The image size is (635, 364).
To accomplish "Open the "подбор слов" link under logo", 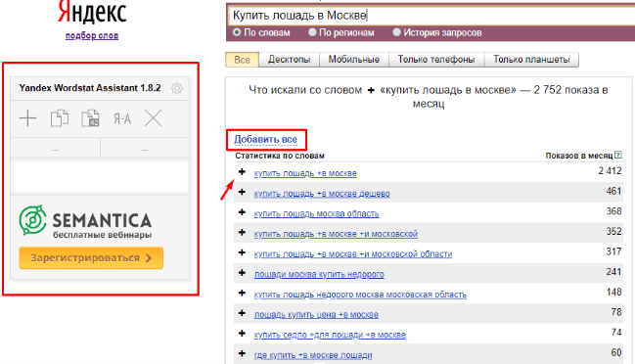I will [92, 35].
